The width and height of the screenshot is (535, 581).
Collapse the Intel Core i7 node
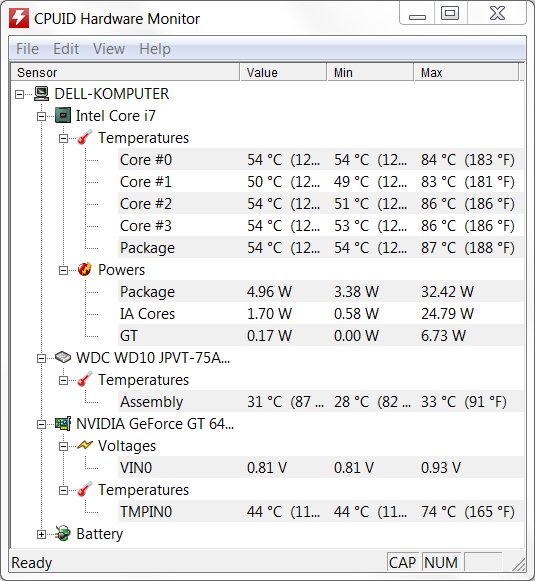(x=41, y=116)
